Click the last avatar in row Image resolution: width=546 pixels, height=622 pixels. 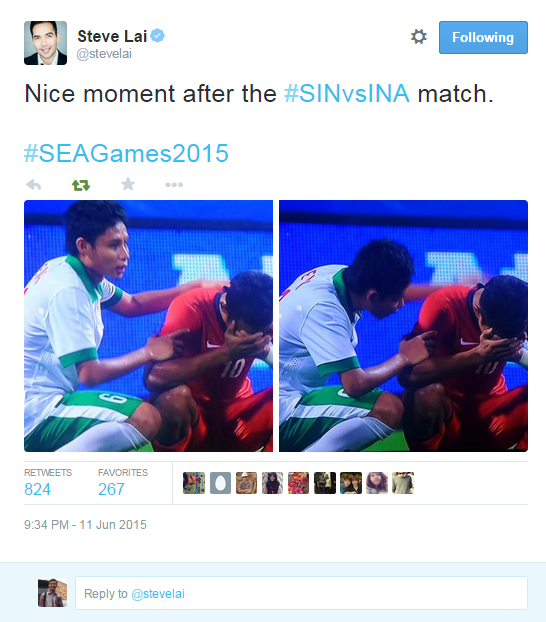click(x=403, y=483)
